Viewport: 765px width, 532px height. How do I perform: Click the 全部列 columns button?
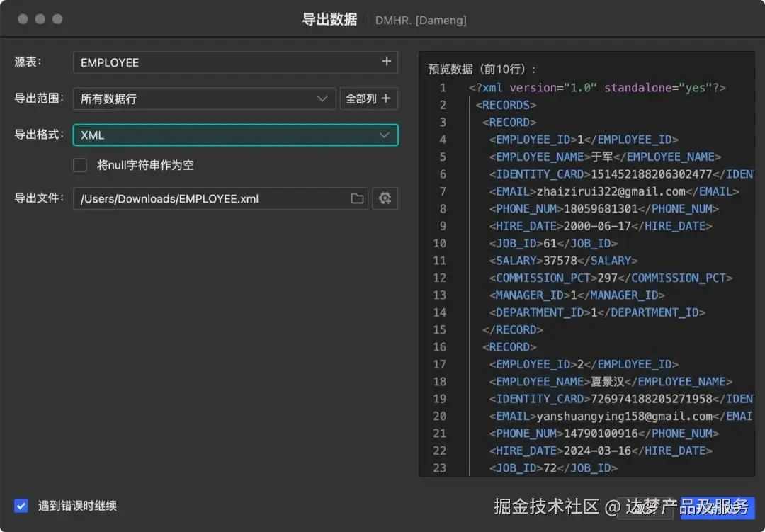[368, 98]
